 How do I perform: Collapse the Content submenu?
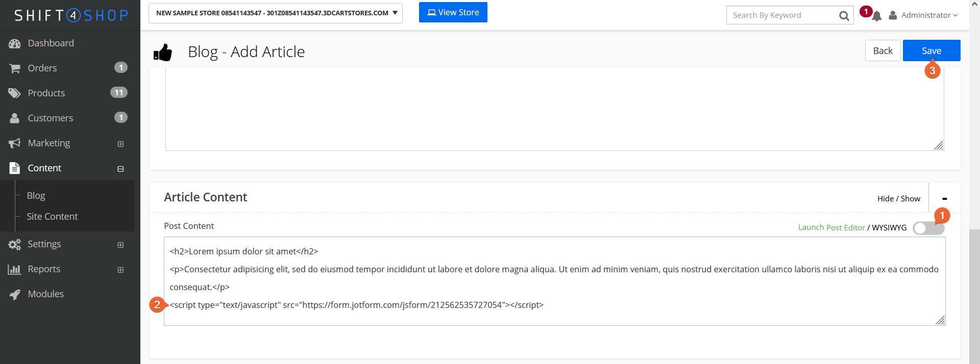tap(120, 169)
